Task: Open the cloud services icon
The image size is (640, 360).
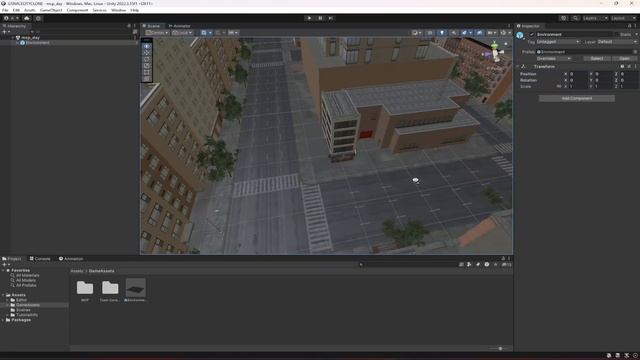Action: point(27,18)
